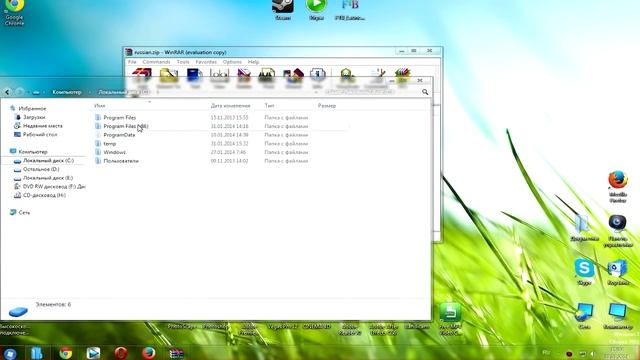Open media player from taskbar
The width and height of the screenshot is (640, 360).
tap(93, 353)
